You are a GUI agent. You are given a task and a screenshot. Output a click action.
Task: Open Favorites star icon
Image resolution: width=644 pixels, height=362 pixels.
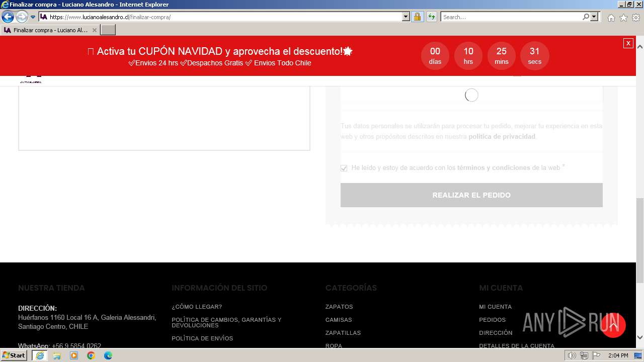623,18
